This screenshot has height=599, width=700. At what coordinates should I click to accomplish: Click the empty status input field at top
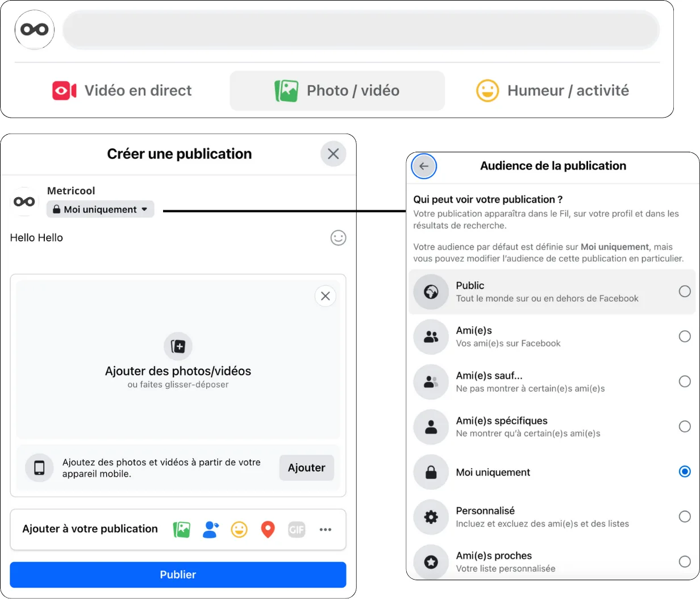point(361,30)
